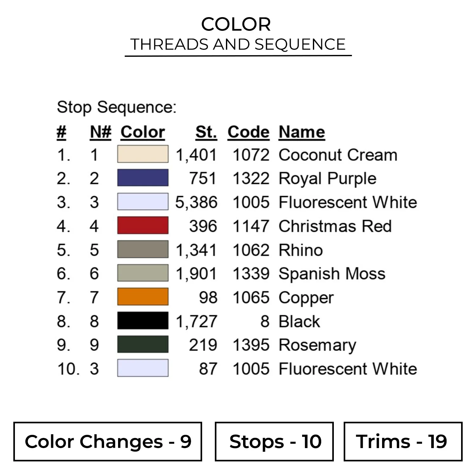Click the Stops - 10 box
This screenshot has width=476, height=476.
pyautogui.click(x=274, y=441)
